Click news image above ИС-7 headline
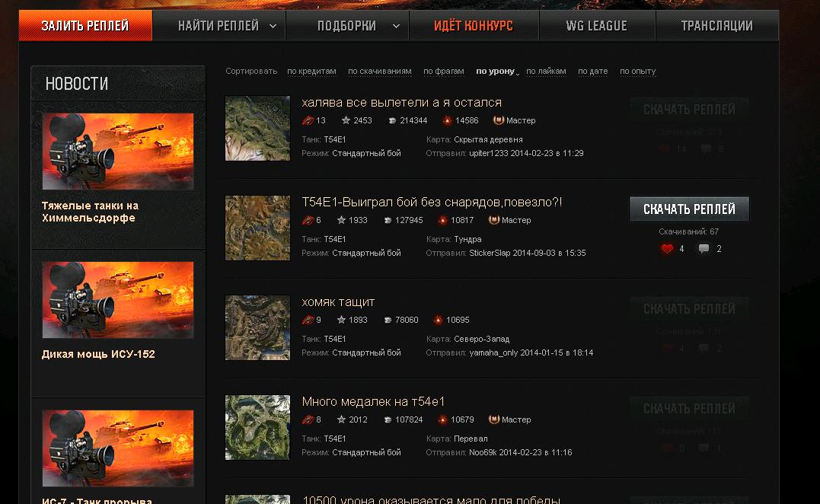Screen dimensions: 820x504 118,448
